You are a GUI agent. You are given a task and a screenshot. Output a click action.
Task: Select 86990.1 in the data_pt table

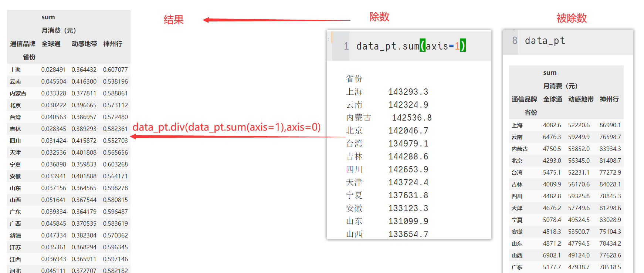pos(610,125)
